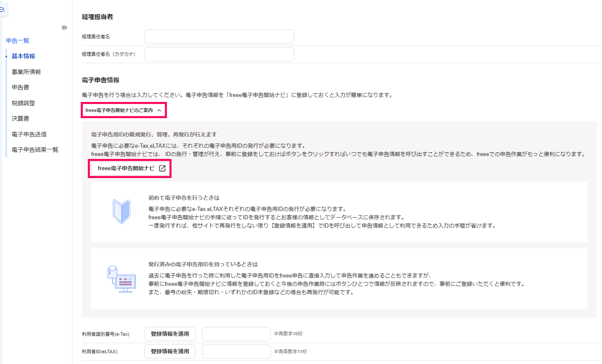The height and width of the screenshot is (364, 602).
Task: Click the 初めて電子申告を行うときは heading
Action: click(x=184, y=198)
